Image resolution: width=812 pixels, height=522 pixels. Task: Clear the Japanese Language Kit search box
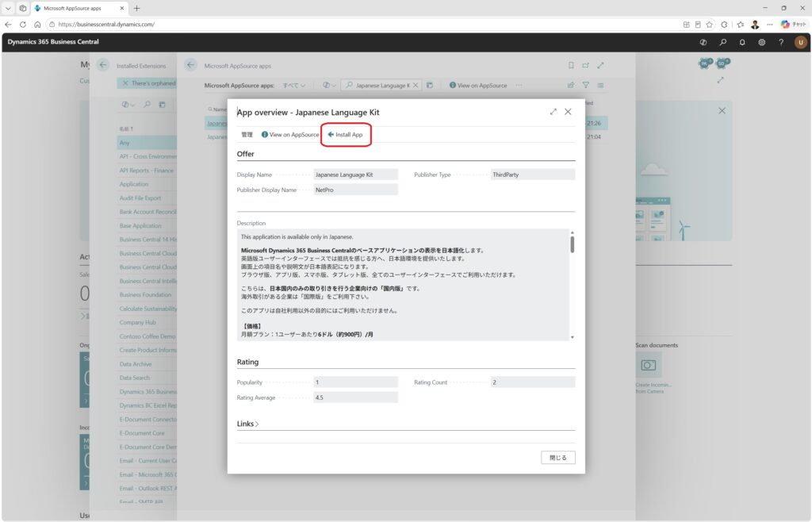coord(416,86)
